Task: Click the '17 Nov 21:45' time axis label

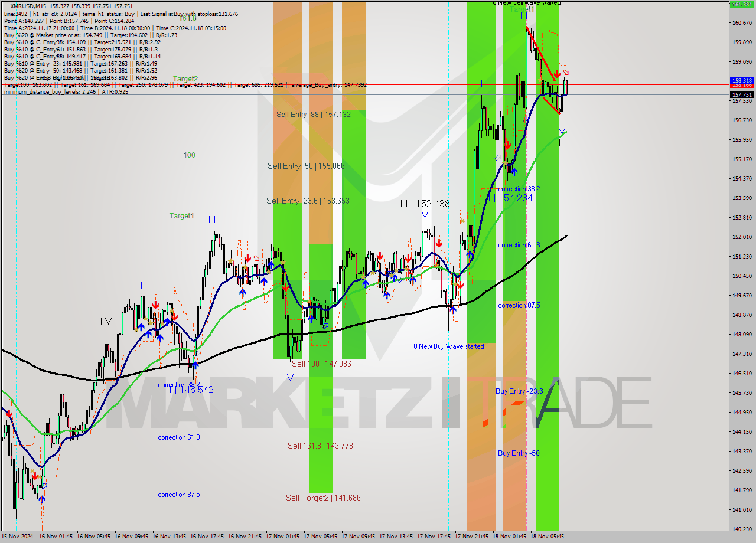Action: click(472, 537)
